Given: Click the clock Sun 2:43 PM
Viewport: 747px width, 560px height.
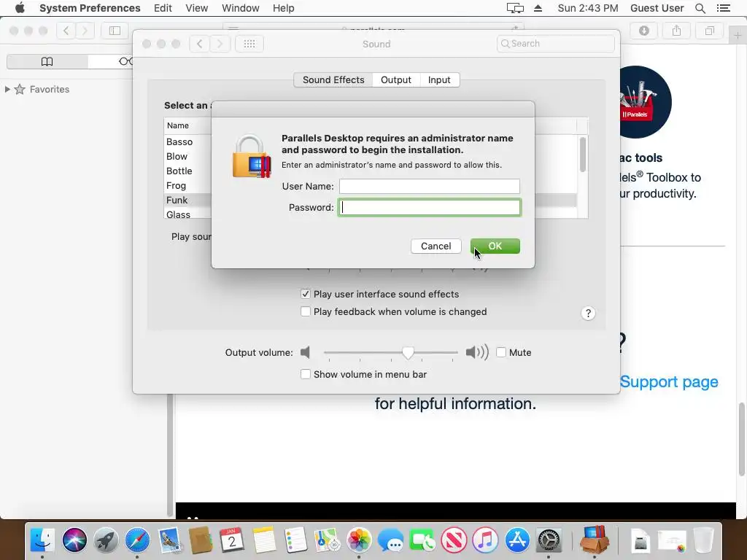Looking at the screenshot, I should (588, 8).
